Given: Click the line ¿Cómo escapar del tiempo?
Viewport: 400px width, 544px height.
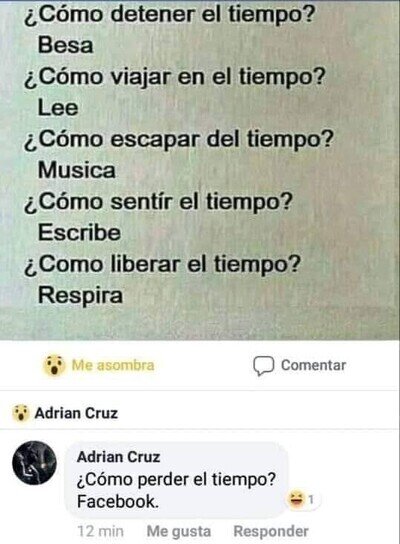Looking at the screenshot, I should 178,140.
